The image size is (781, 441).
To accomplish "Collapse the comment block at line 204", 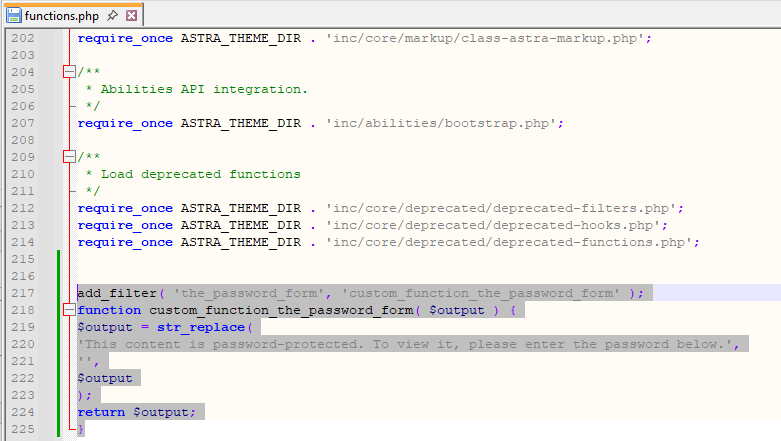I will tap(68, 72).
